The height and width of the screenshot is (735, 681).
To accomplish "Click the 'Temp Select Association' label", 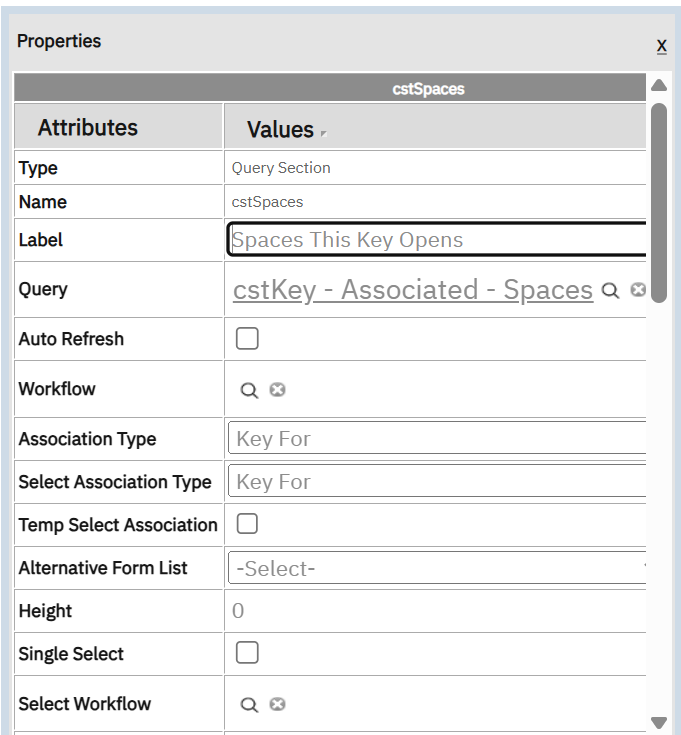I will [118, 525].
